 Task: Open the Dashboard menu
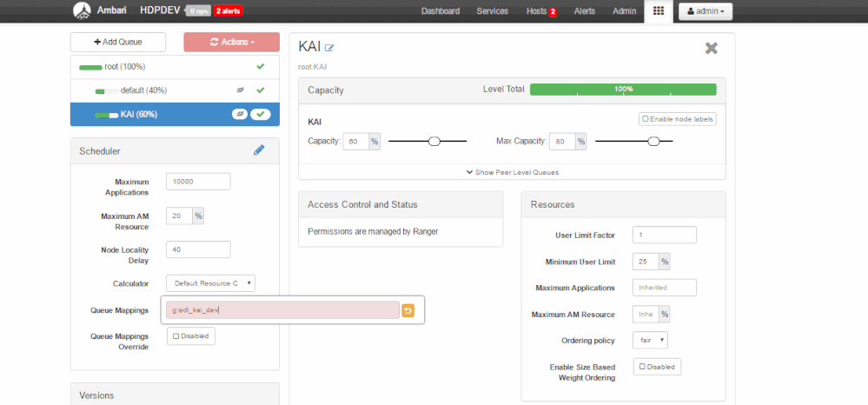pyautogui.click(x=441, y=11)
